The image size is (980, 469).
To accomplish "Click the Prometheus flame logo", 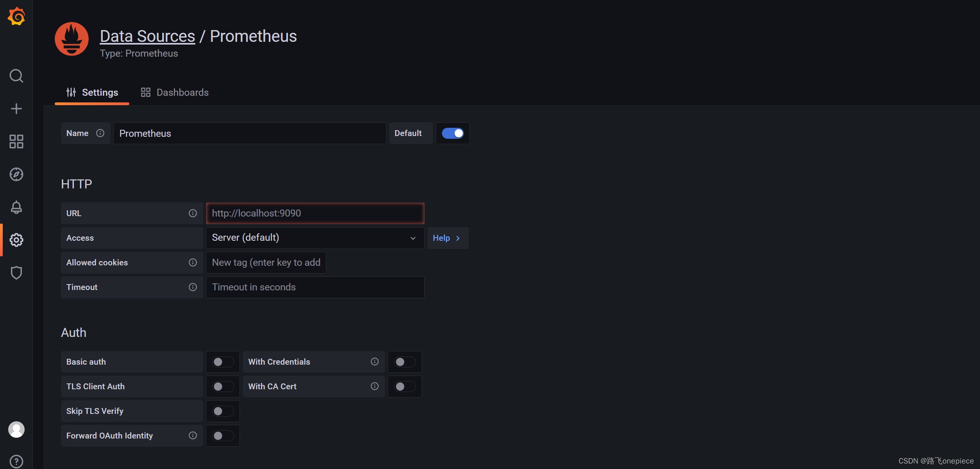I will click(x=72, y=39).
